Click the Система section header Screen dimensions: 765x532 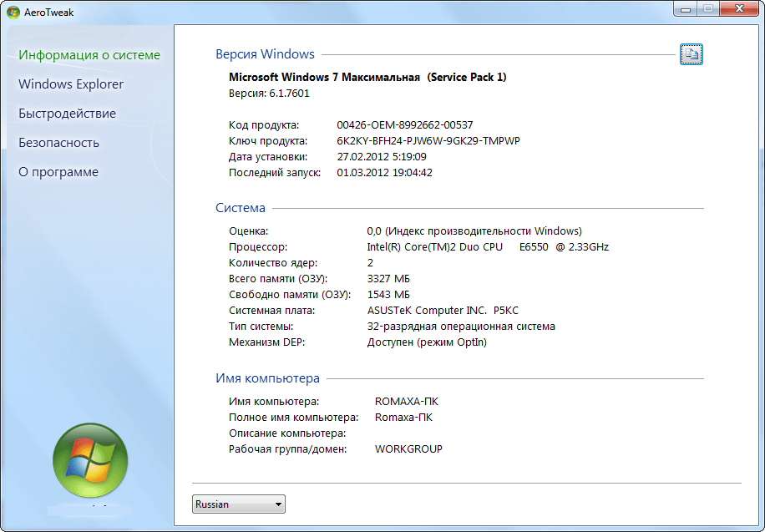click(241, 208)
